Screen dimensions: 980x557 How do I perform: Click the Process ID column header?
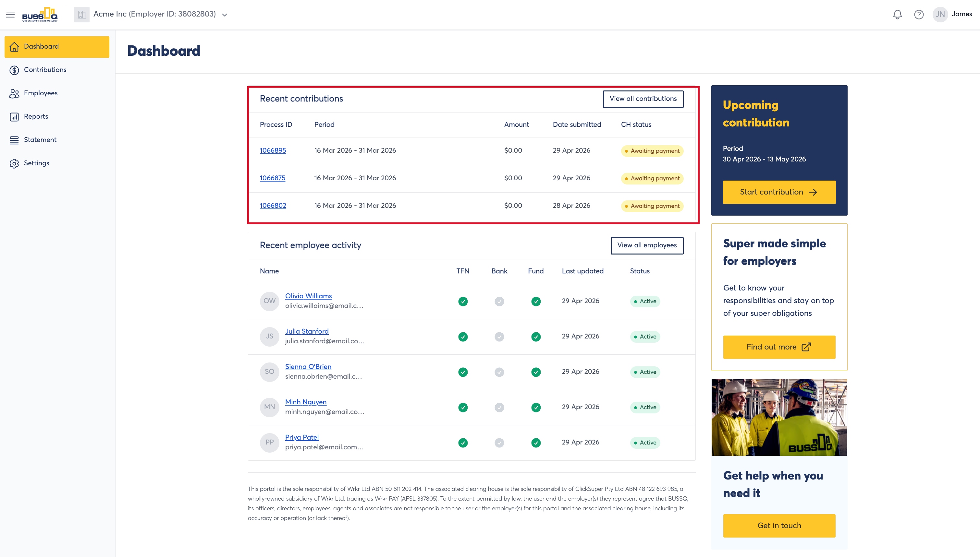click(276, 125)
